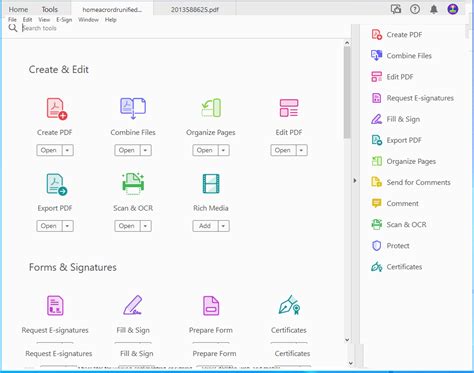Select the Scan & OCR scanner icon
This screenshot has width=474, height=373.
point(133,184)
